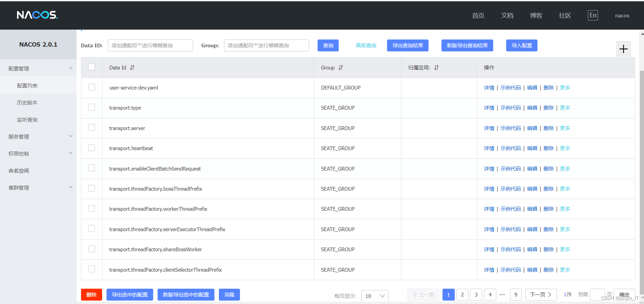Check transport.threadFactory.shareBossWorker row checkbox

click(92, 249)
